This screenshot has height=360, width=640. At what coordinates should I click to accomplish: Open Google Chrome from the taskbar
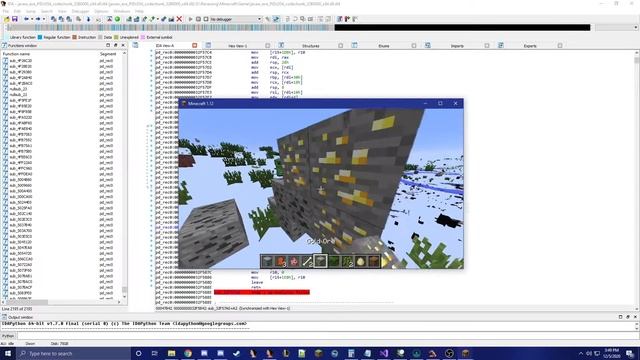pyautogui.click(x=188, y=353)
